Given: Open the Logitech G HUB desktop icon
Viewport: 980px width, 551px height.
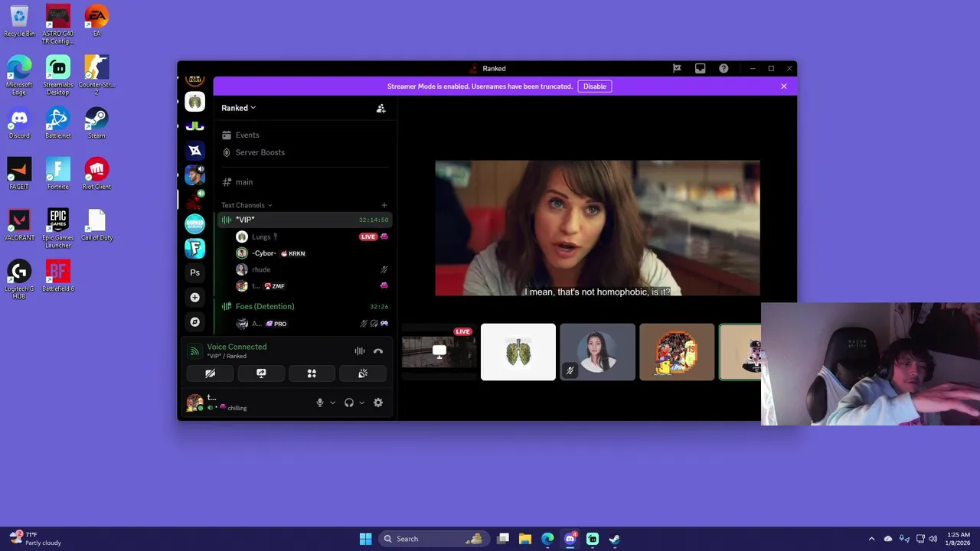Looking at the screenshot, I should 19,279.
